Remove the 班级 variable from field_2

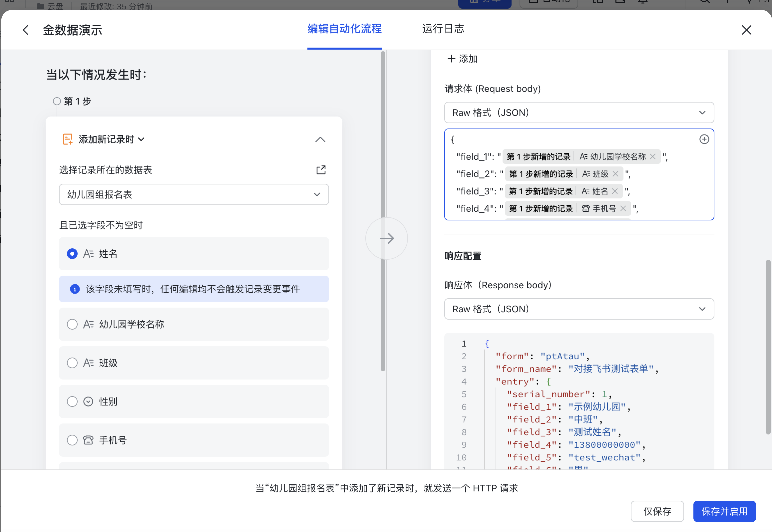615,174
